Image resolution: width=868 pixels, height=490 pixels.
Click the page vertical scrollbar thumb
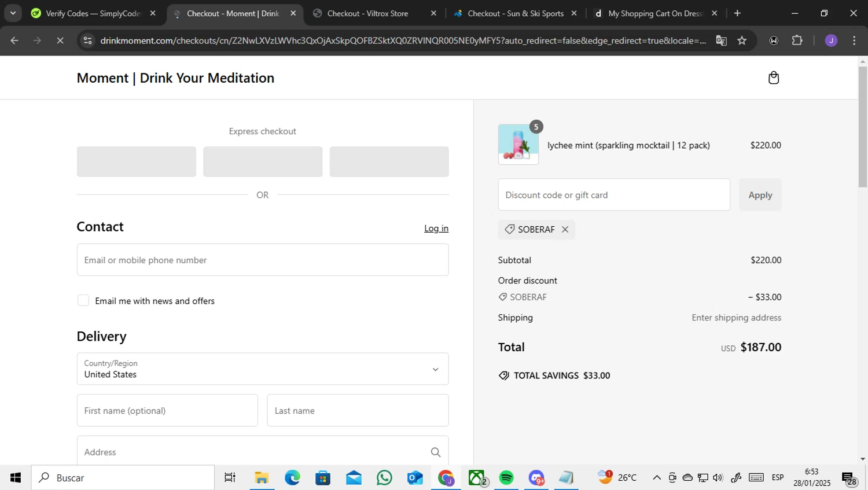(x=863, y=127)
